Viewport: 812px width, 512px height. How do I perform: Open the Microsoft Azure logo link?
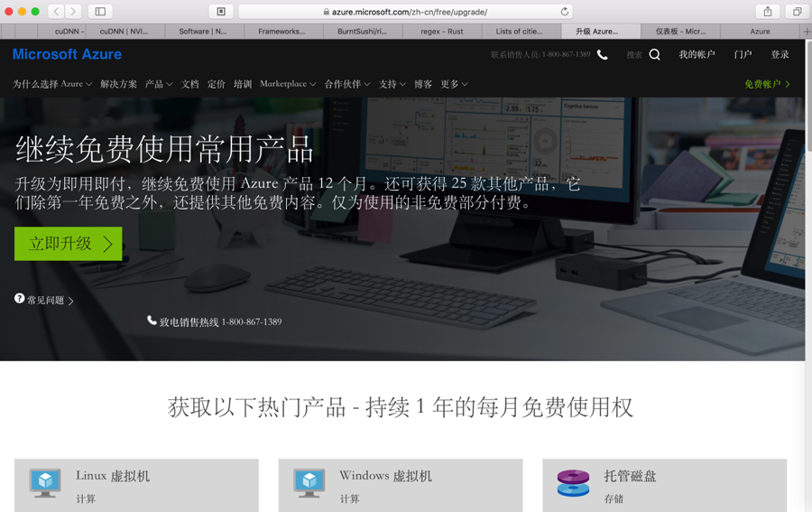pos(68,54)
